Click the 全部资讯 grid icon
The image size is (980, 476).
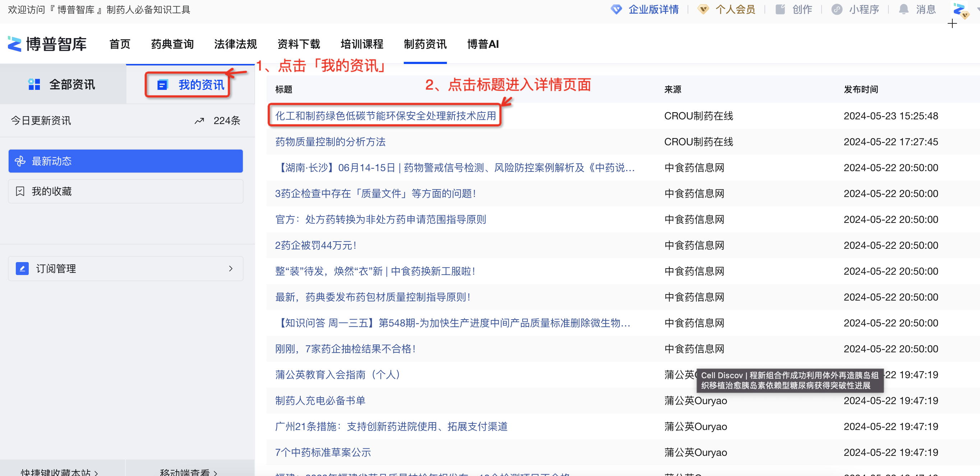(34, 84)
